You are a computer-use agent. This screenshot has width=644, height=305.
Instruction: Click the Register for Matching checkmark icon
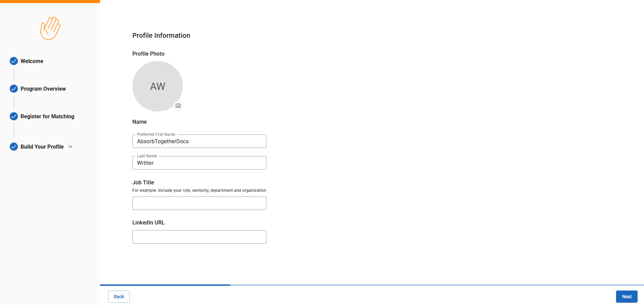[x=14, y=116]
